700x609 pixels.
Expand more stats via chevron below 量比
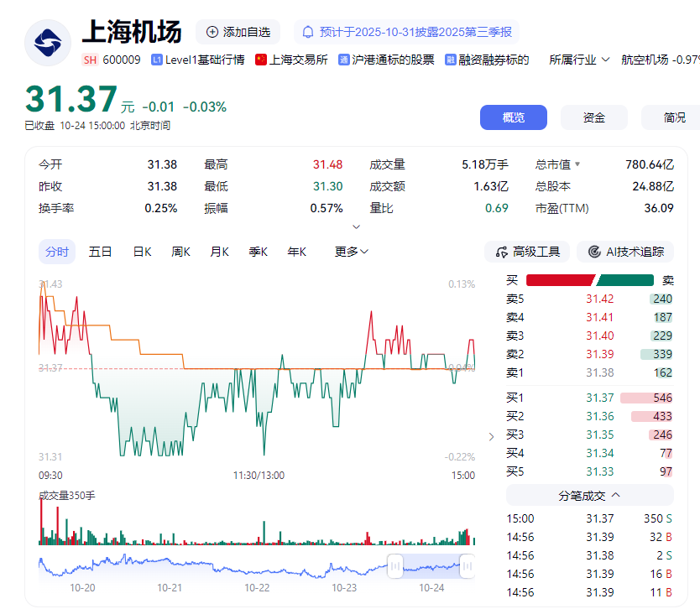pyautogui.click(x=356, y=226)
